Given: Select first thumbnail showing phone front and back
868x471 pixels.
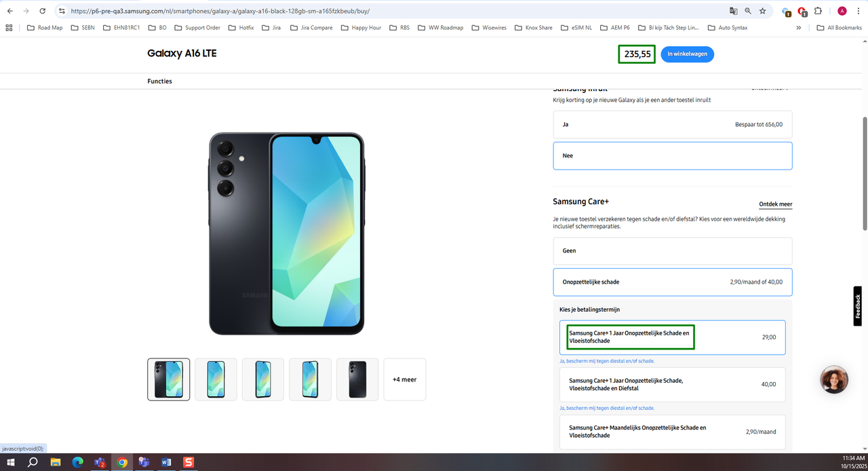Looking at the screenshot, I should click(169, 379).
